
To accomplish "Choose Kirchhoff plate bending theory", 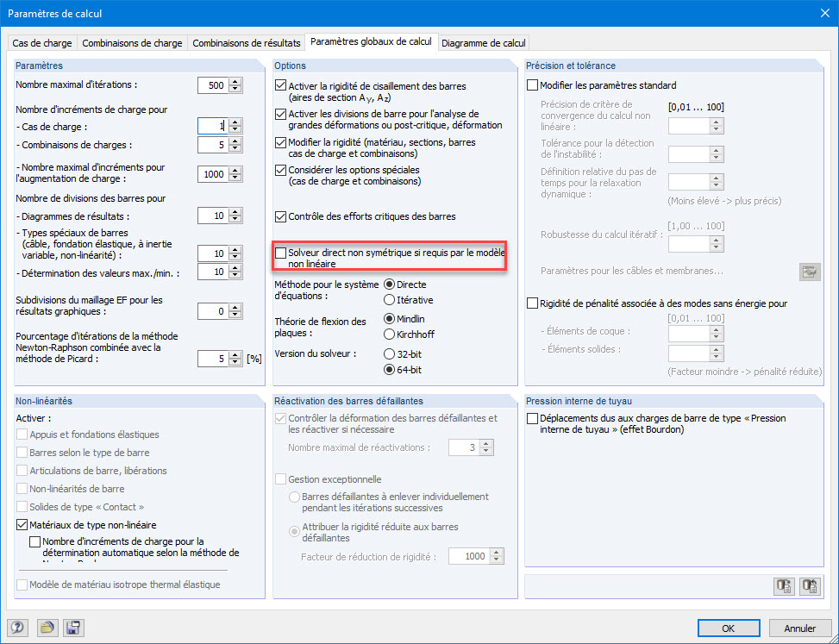I will click(390, 335).
